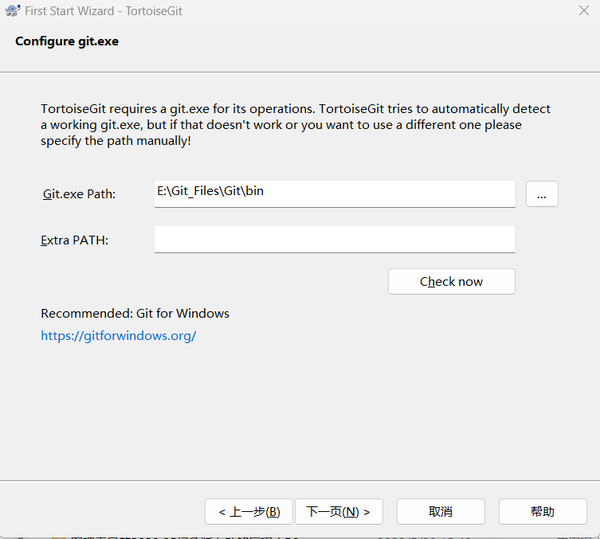
Task: Click the Extra PATH input field
Action: [x=335, y=239]
